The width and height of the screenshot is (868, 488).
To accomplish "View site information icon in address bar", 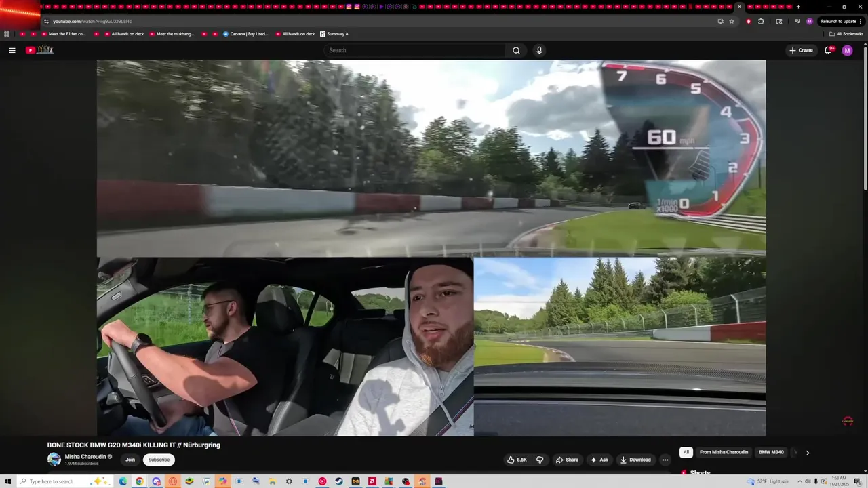I will (46, 21).
